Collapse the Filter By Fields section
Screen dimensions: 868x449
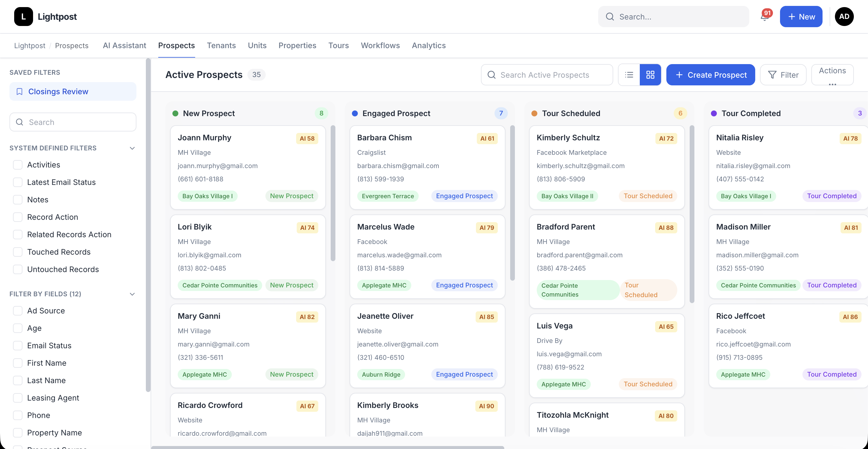(132, 294)
